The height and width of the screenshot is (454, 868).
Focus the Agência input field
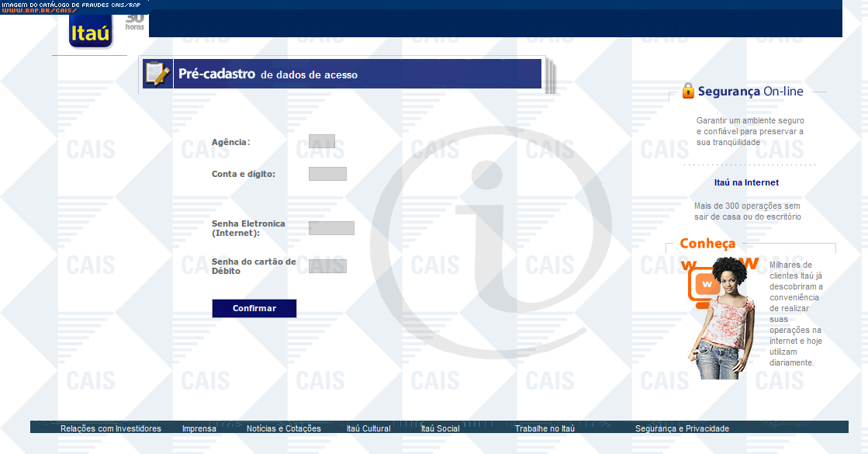(321, 141)
